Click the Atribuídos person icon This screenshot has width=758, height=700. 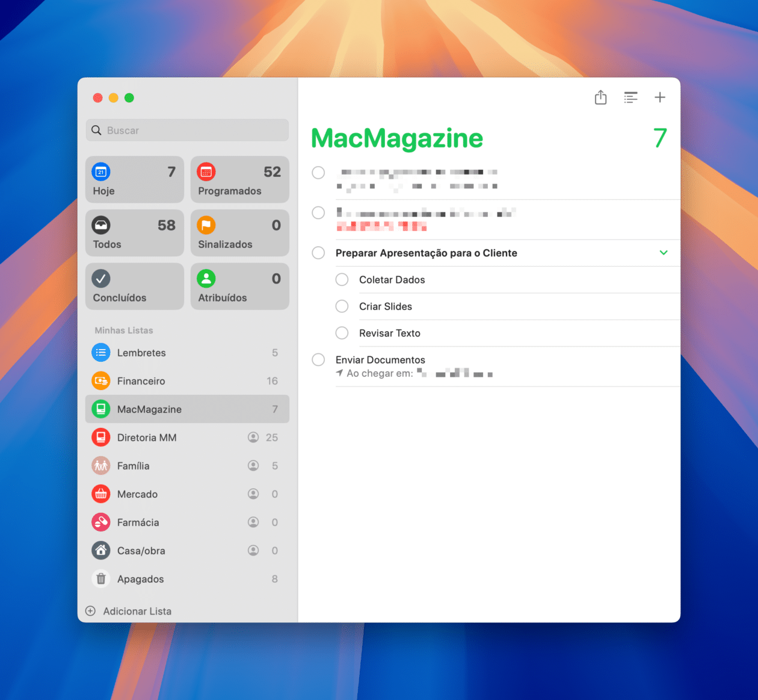click(x=206, y=278)
